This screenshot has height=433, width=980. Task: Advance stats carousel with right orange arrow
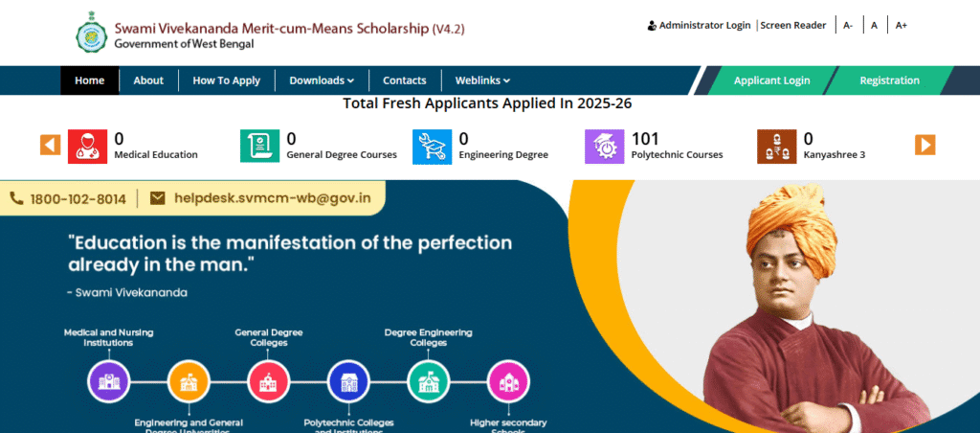(x=924, y=145)
